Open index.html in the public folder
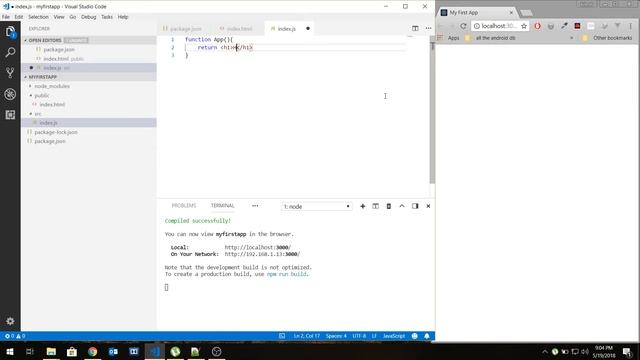 52,104
